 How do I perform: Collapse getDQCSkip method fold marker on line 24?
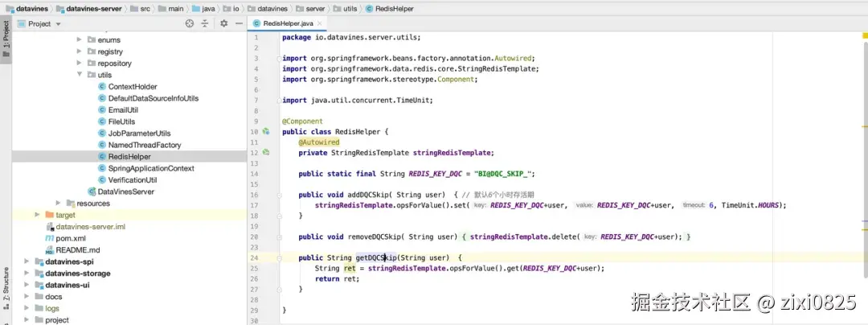[280, 258]
